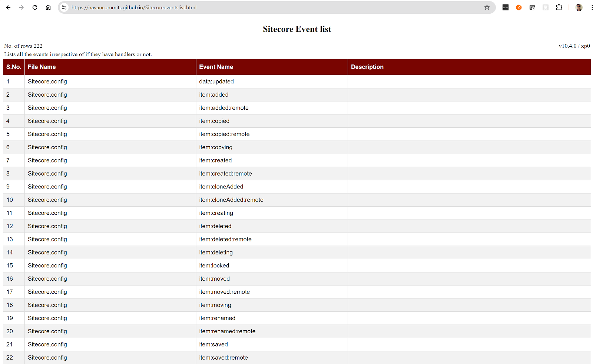The image size is (593, 364).
Task: Click serial number 18 cell
Action: [x=14, y=305]
